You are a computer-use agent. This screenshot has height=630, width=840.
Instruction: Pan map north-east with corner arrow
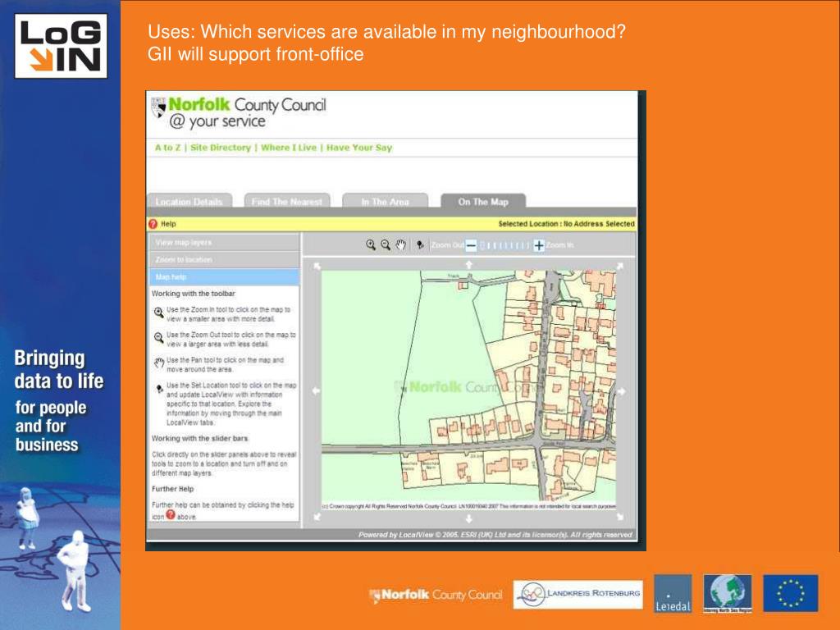click(x=620, y=266)
